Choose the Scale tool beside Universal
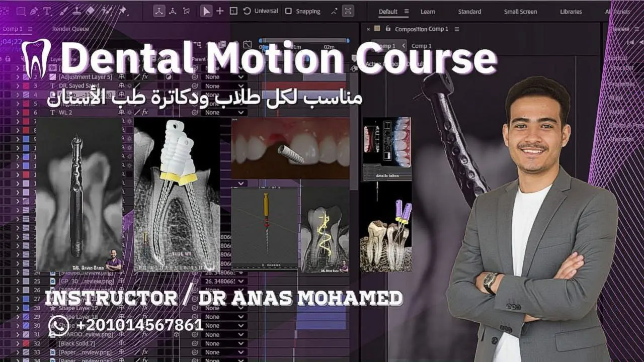 pos(233,11)
